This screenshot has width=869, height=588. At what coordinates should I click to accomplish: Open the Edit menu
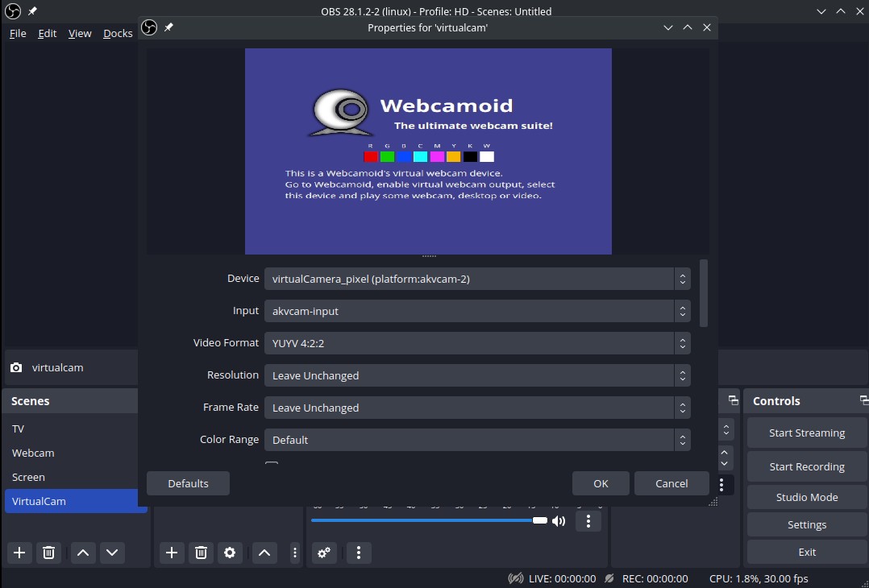coord(47,33)
